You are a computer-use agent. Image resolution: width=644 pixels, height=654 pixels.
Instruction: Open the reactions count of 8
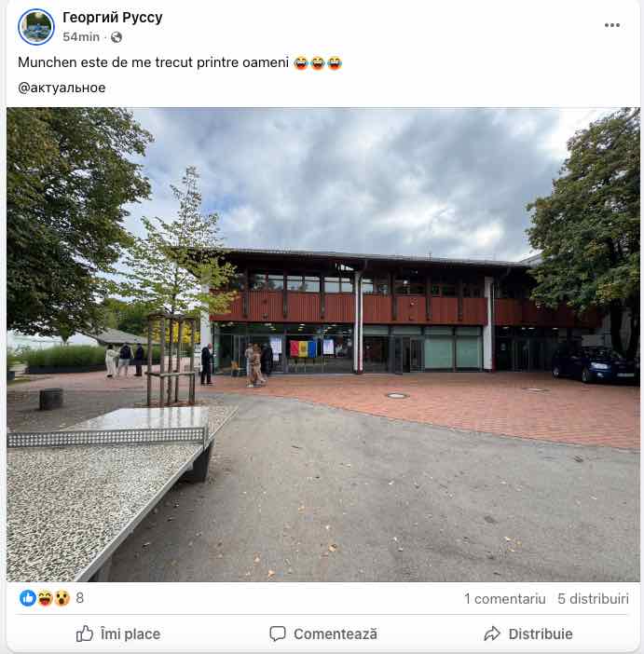[x=80, y=598]
